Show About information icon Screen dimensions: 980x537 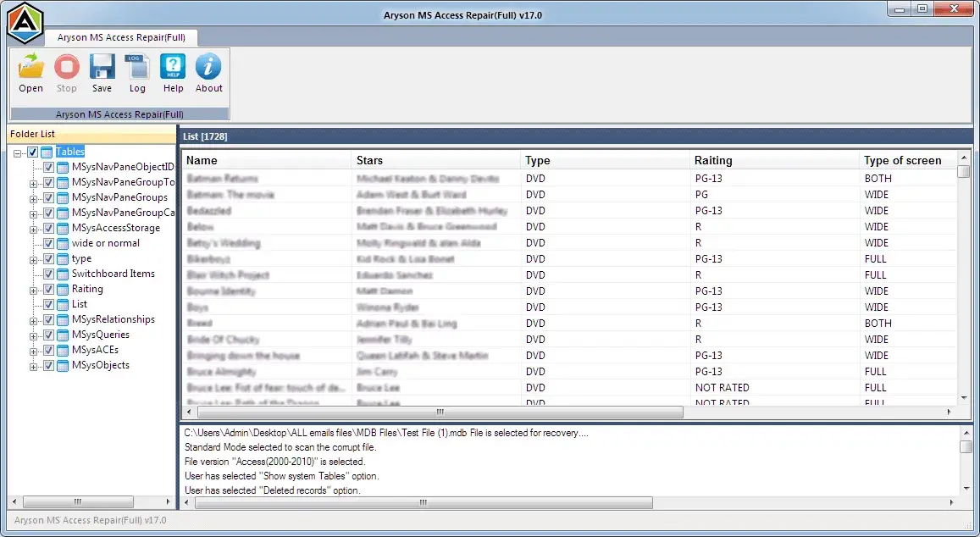208,66
